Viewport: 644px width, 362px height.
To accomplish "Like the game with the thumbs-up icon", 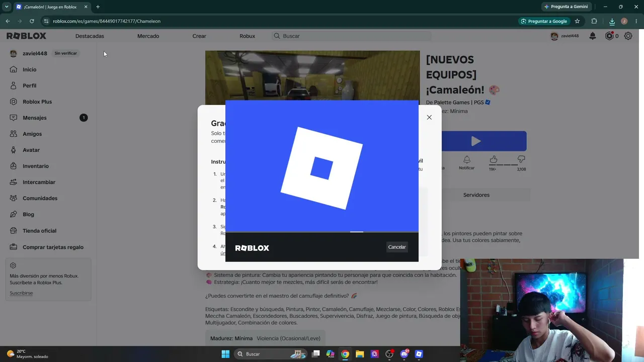I will 494,159.
